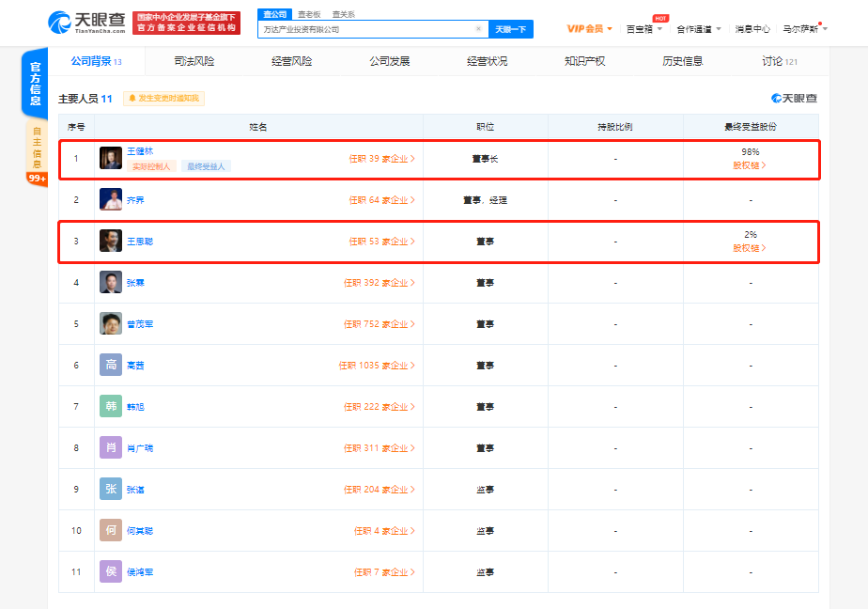Expand the 百宝箱 dropdown
Viewport: 868px width, 609px height.
point(644,29)
